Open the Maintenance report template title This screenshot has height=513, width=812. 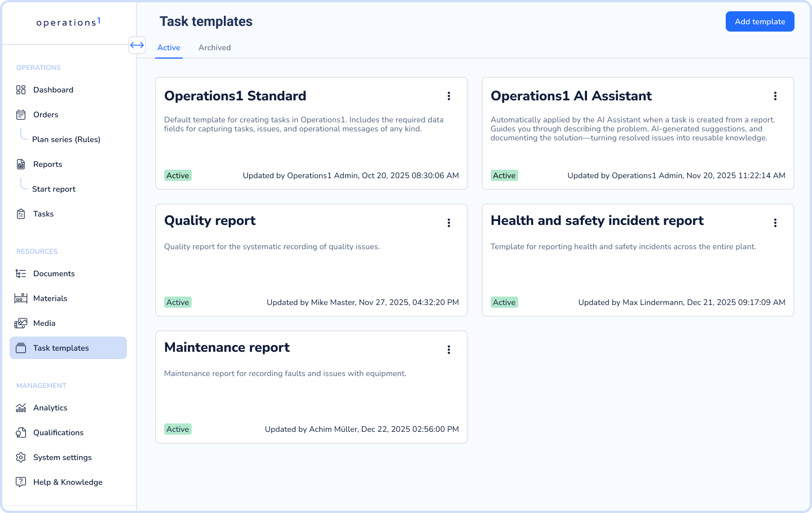pos(227,347)
